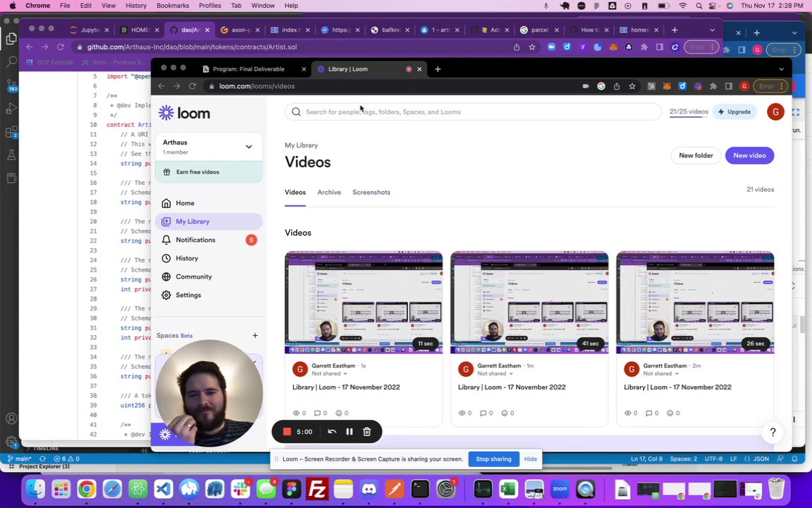Click Hide on the sharing notice
The height and width of the screenshot is (508, 812).
pyautogui.click(x=530, y=459)
